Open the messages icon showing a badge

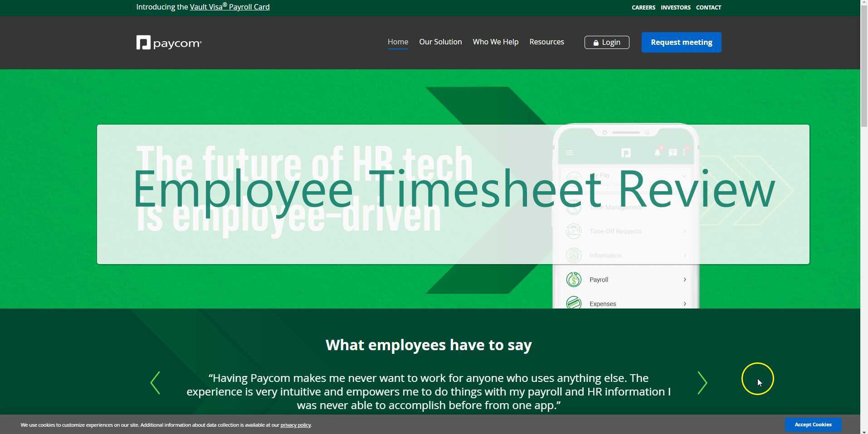pos(673,152)
